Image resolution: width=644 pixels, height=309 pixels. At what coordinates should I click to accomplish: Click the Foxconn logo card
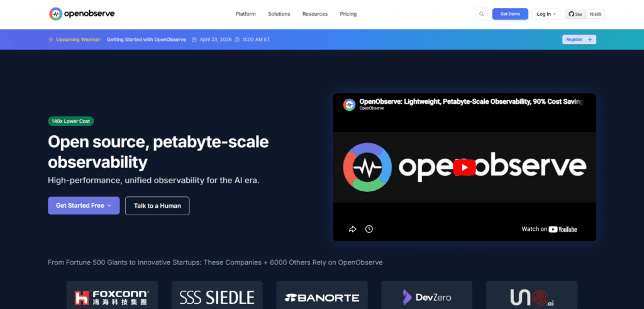point(112,295)
